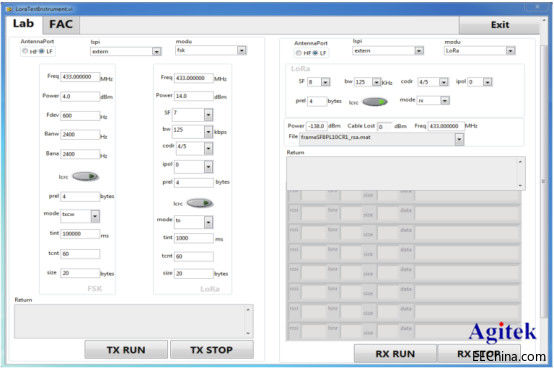
Task: Click inside the RX Return text box
Action: pyautogui.click(x=402, y=173)
